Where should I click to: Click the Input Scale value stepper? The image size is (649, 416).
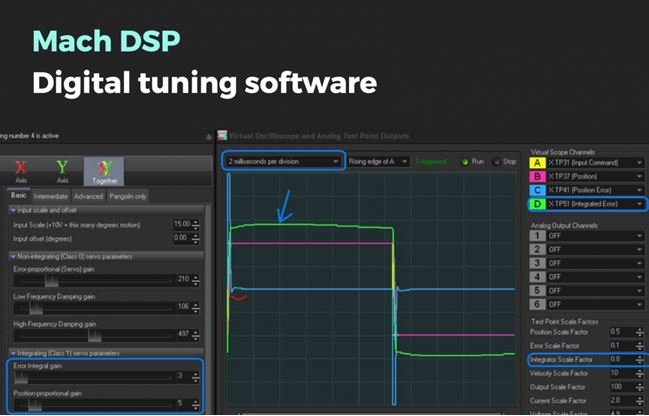pyautogui.click(x=196, y=224)
